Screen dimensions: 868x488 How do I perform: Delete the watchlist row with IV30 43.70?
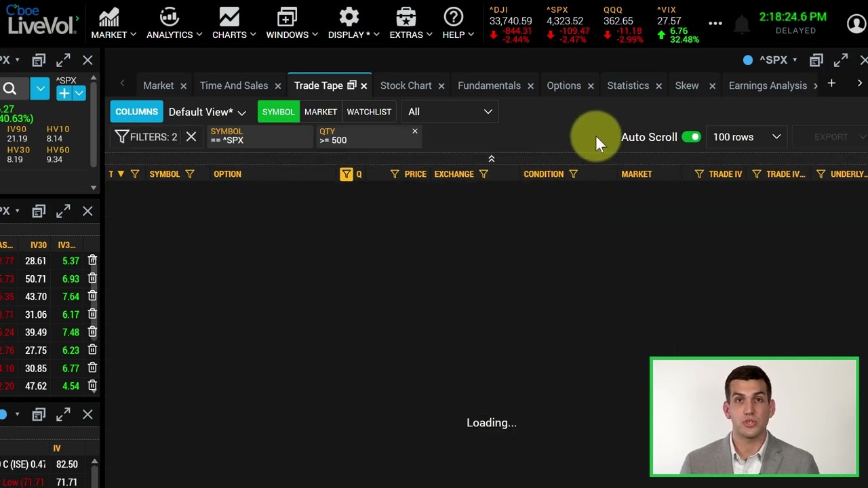92,296
